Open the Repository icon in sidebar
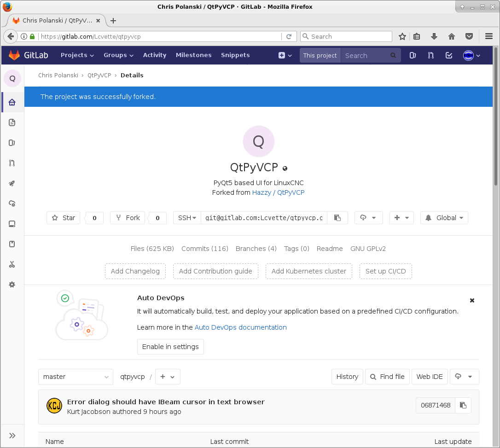 coord(12,122)
